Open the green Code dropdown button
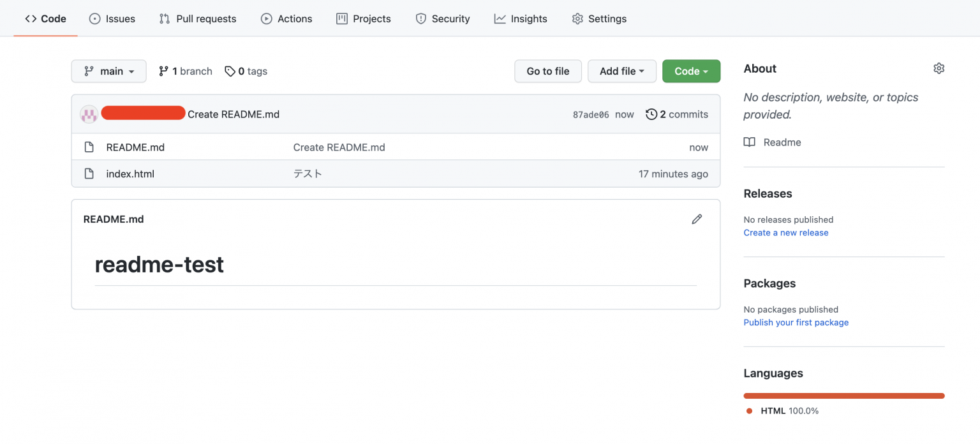This screenshot has width=980, height=444. 692,71
